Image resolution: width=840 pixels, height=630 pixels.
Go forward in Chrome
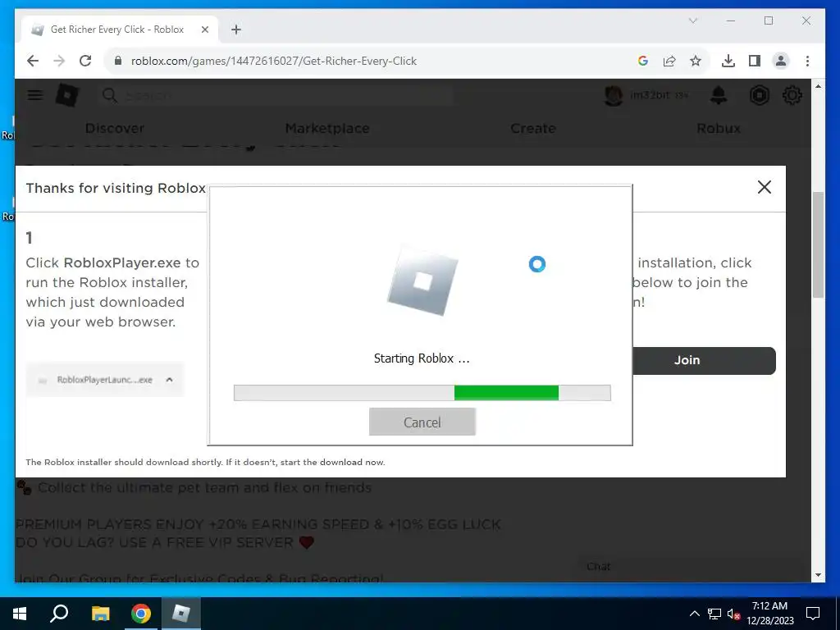click(59, 61)
